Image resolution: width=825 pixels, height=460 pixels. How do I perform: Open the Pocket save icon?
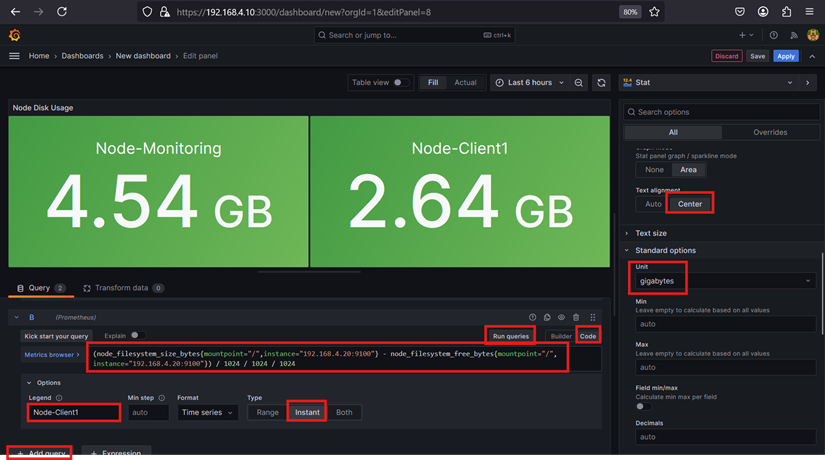pos(739,12)
